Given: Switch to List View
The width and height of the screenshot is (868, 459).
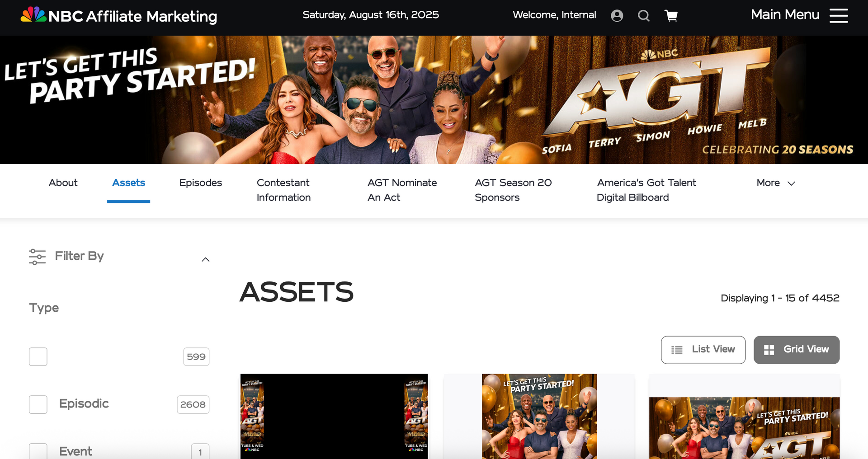Looking at the screenshot, I should click(x=703, y=350).
